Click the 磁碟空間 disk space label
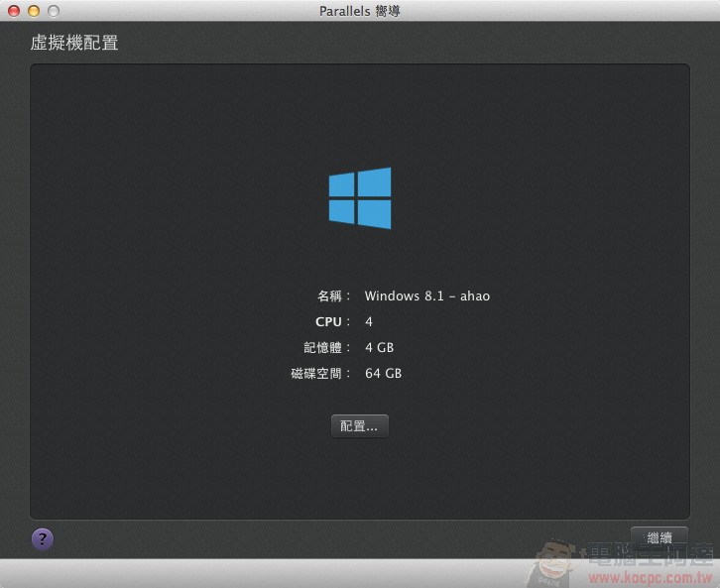Screen dimensions: 720x588 320,373
